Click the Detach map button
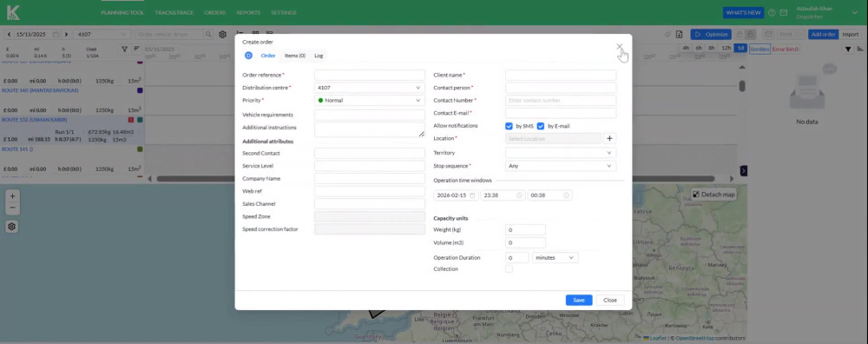 pyautogui.click(x=713, y=195)
